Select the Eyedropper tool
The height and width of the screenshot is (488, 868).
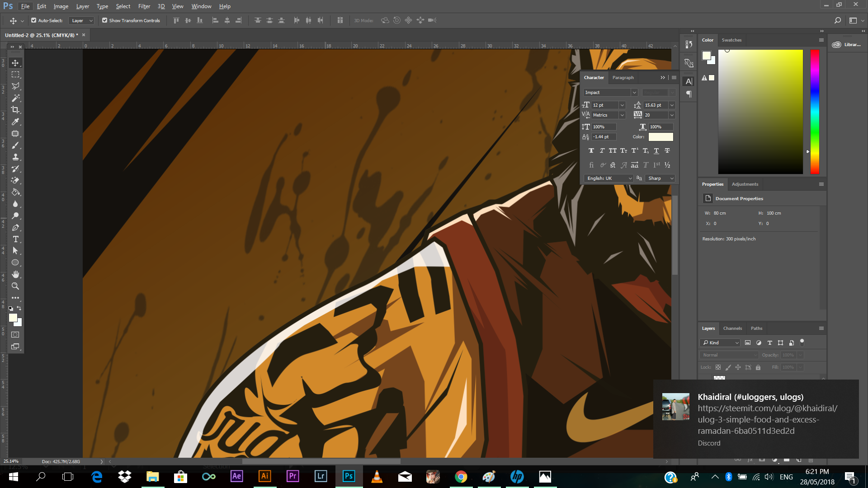(15, 122)
